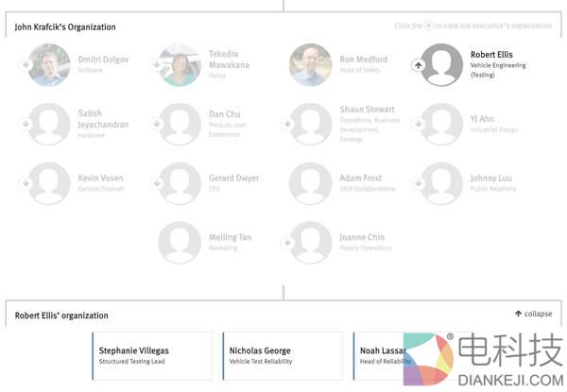
Task: Click the down arrow beside Dan Chu
Action: [156, 124]
